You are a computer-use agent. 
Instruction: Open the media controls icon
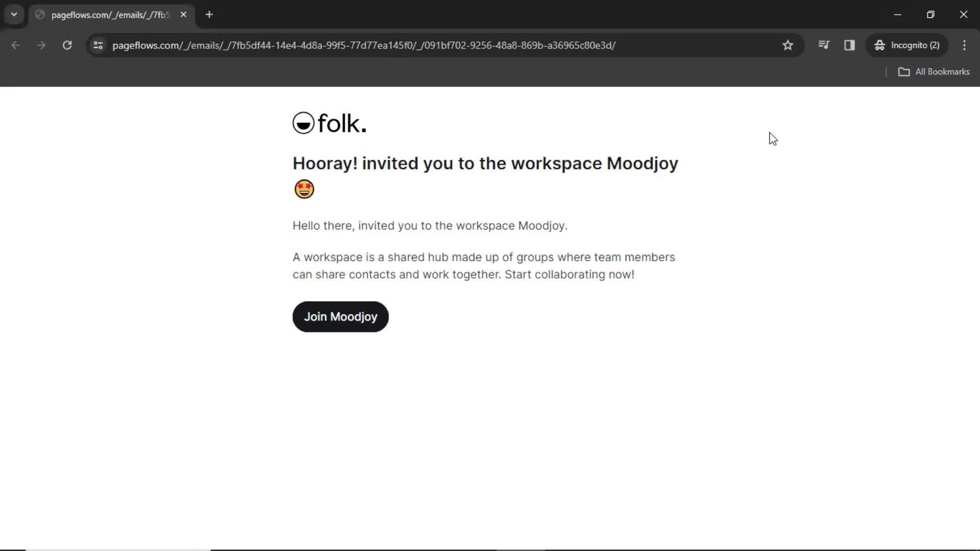pos(823,45)
